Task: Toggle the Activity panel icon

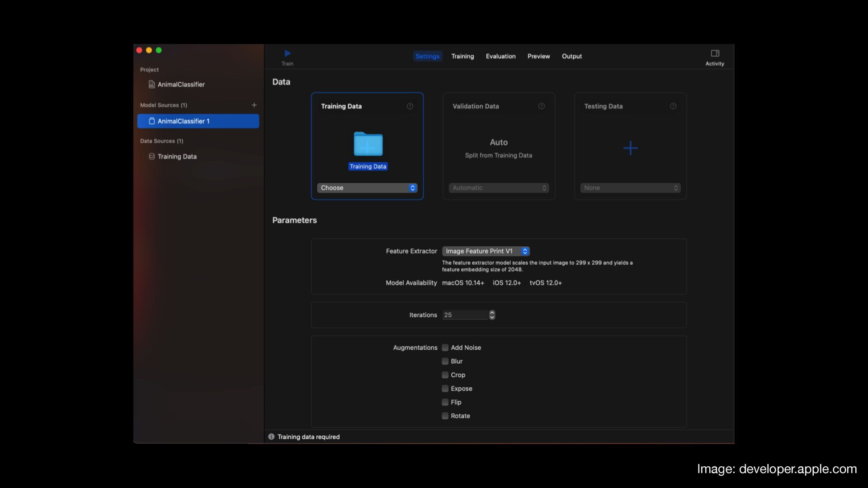Action: [715, 53]
